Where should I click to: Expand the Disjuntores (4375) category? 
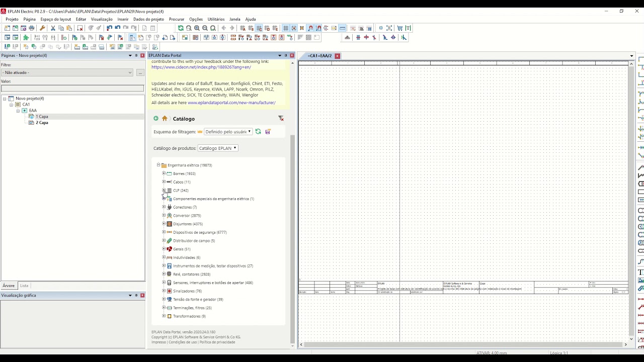(164, 224)
